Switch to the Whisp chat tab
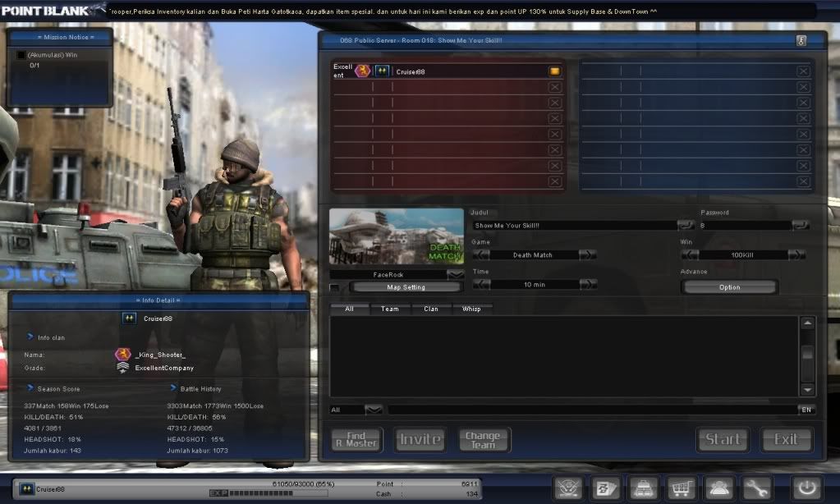840x504 pixels. (x=471, y=309)
